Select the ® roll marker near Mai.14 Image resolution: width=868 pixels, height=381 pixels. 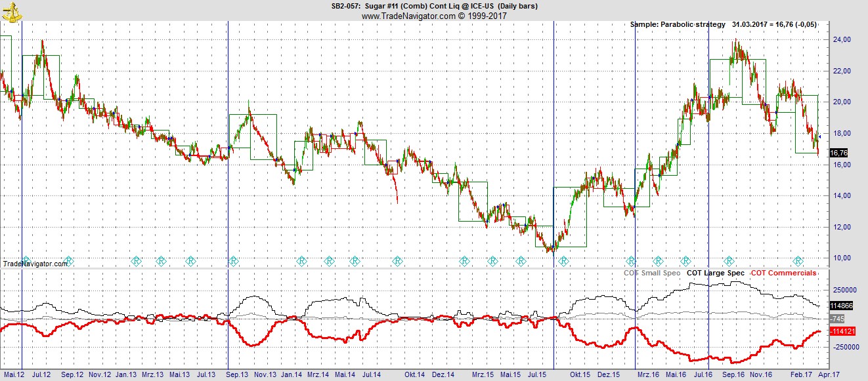pos(355,260)
